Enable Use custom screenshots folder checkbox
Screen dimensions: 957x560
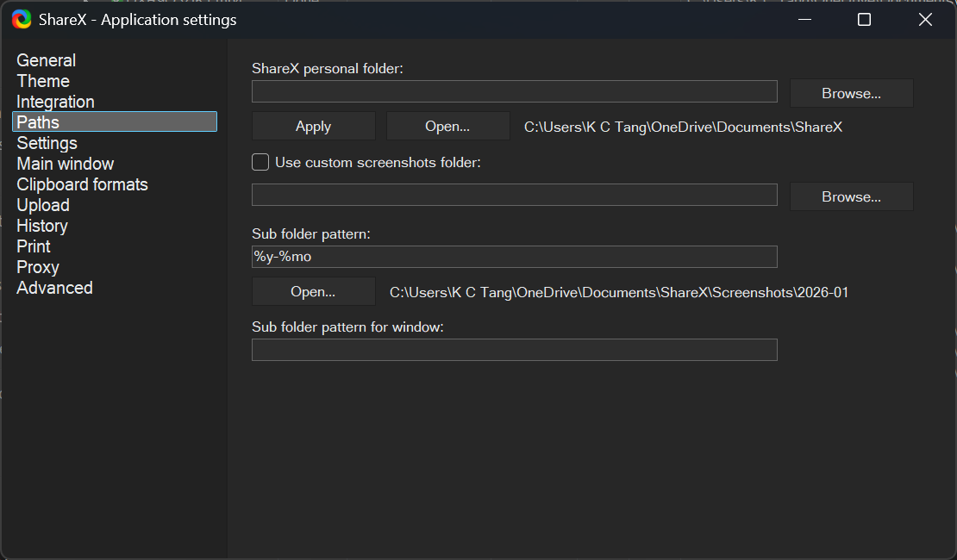pyautogui.click(x=260, y=162)
